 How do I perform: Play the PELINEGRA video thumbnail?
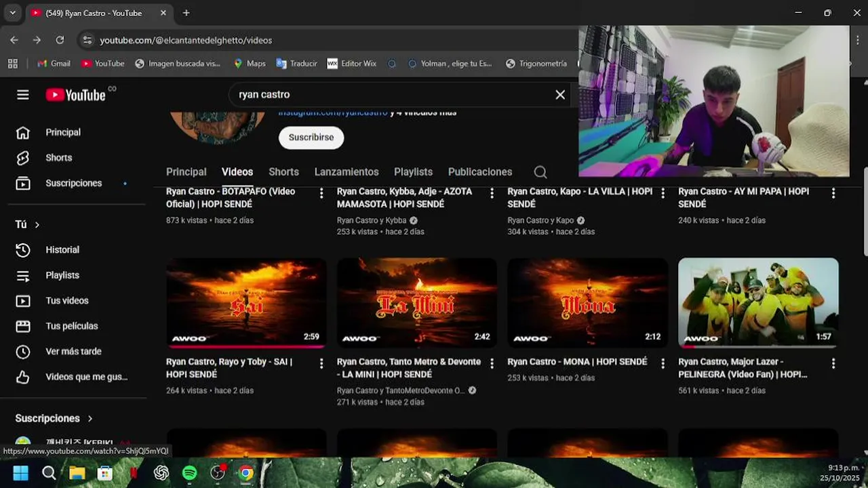click(758, 303)
